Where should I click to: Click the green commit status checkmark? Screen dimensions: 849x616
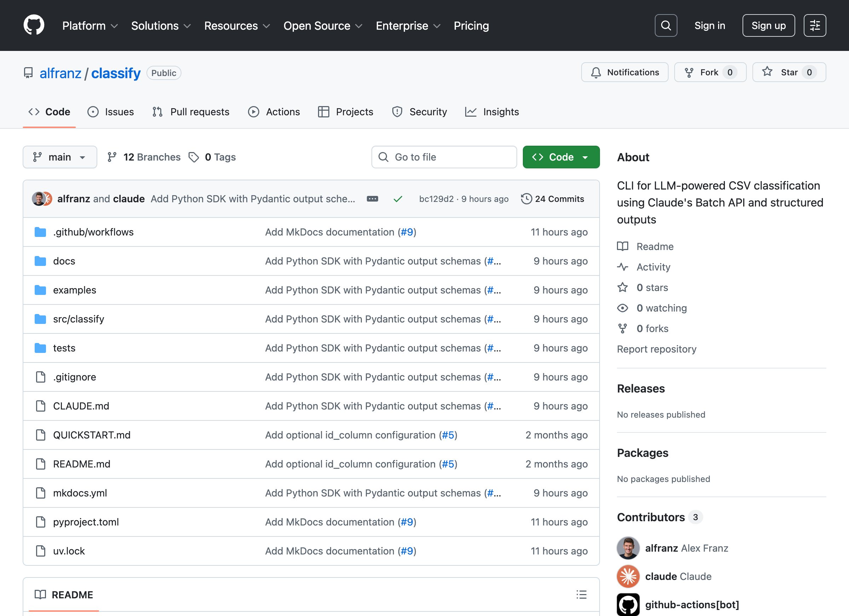point(398,199)
